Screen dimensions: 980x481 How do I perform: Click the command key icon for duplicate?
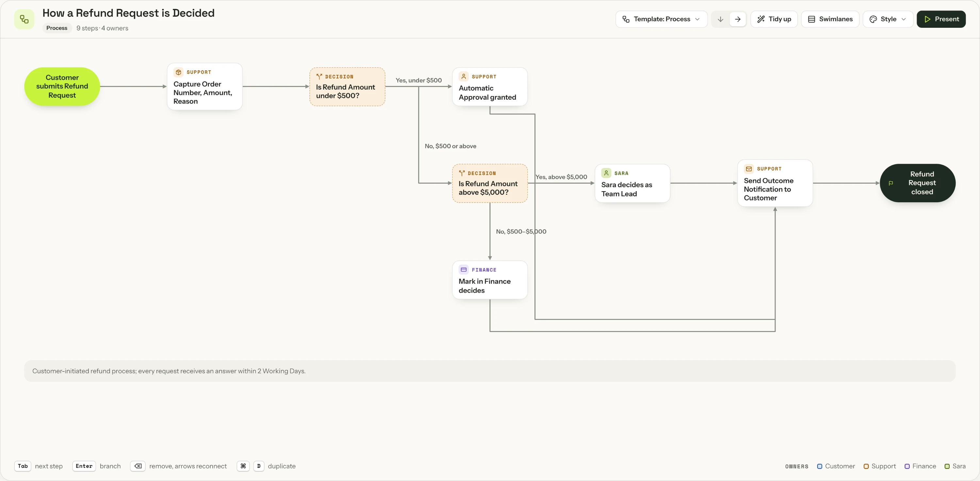pyautogui.click(x=243, y=466)
